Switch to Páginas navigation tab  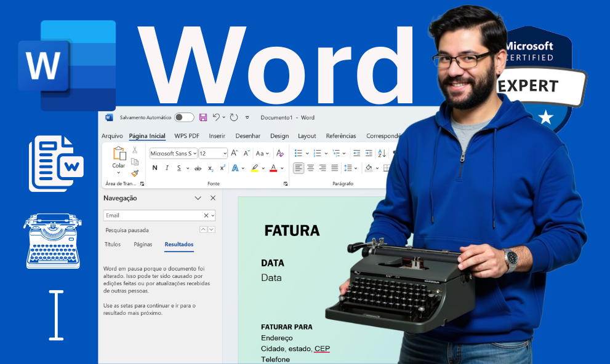coord(143,244)
